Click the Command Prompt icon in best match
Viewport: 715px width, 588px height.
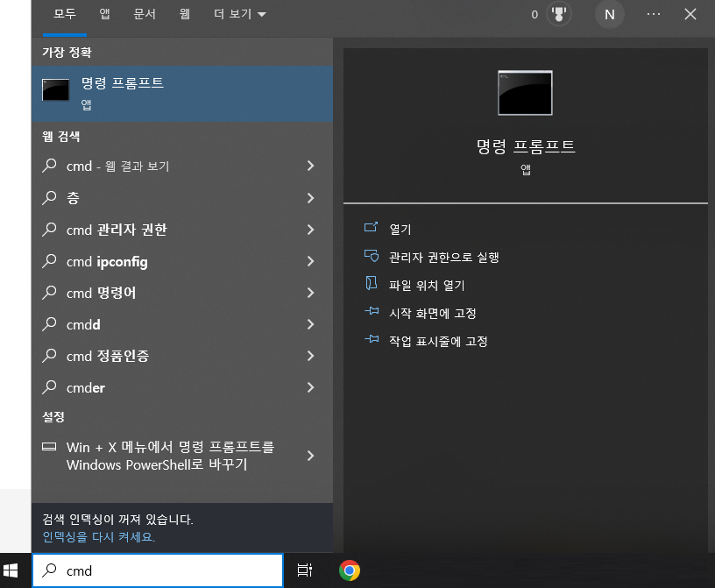point(55,89)
